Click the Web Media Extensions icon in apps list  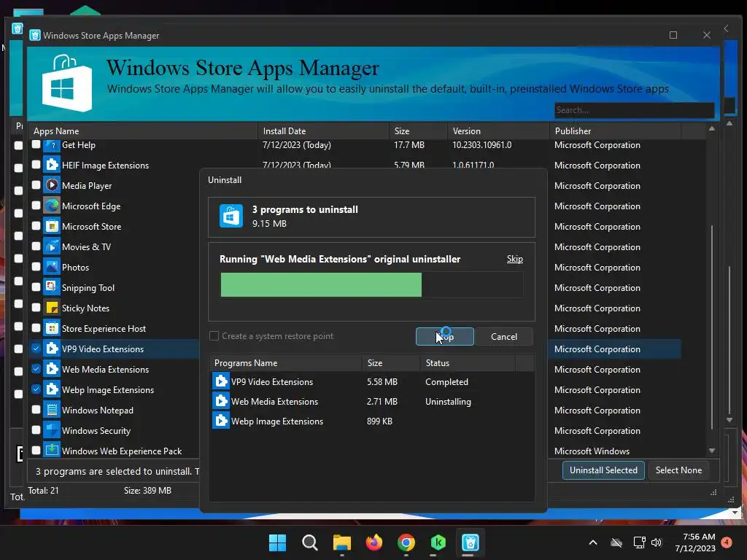click(x=52, y=370)
